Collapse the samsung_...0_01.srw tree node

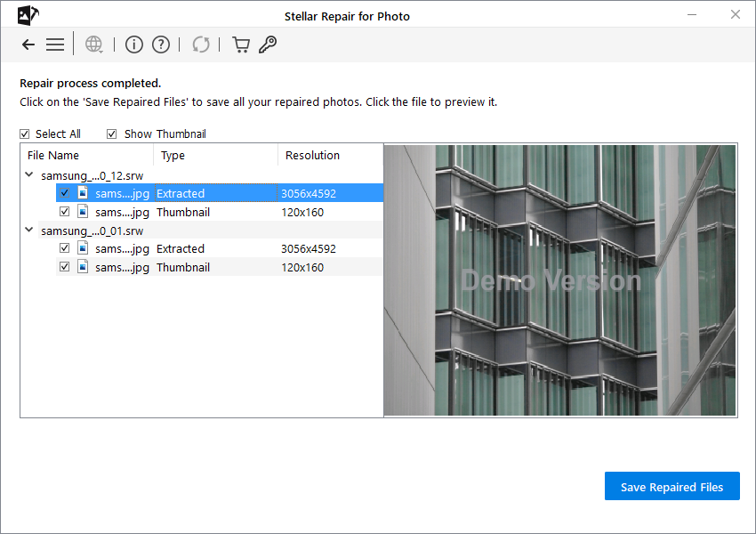point(29,231)
